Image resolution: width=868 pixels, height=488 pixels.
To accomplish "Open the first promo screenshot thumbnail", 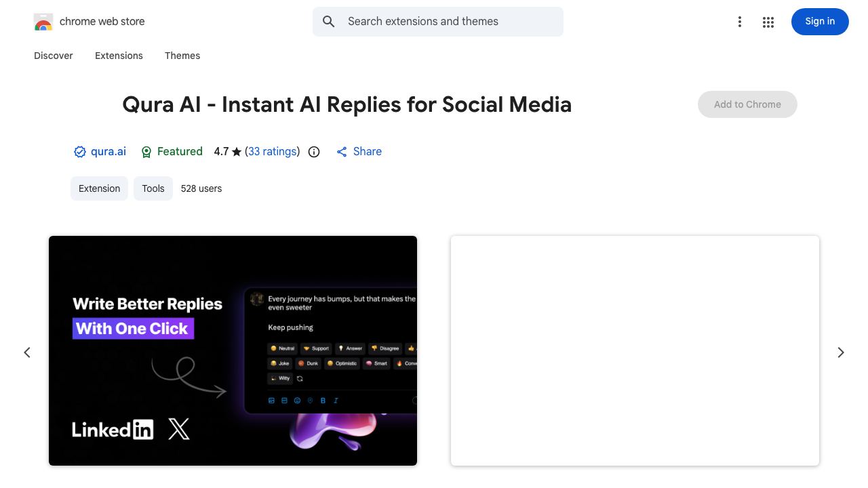I will 233,350.
